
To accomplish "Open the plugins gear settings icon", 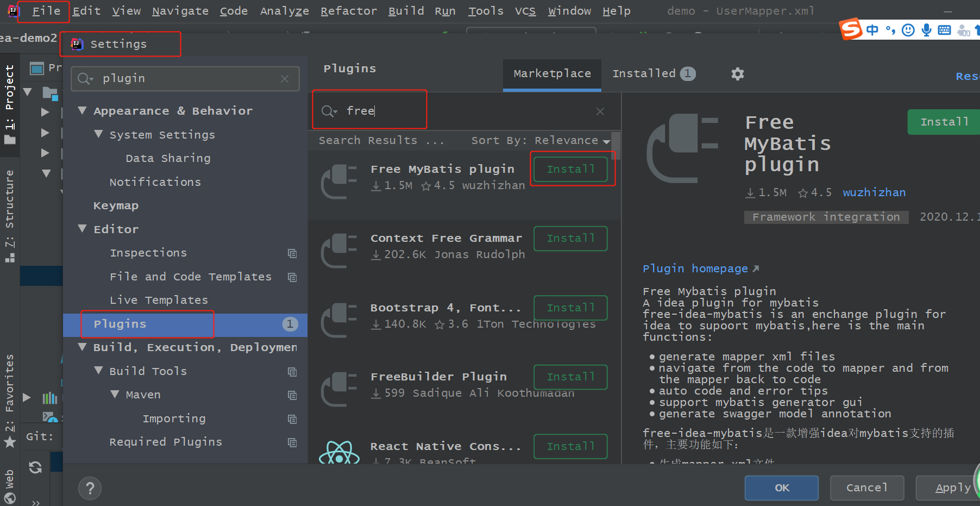I will click(737, 73).
